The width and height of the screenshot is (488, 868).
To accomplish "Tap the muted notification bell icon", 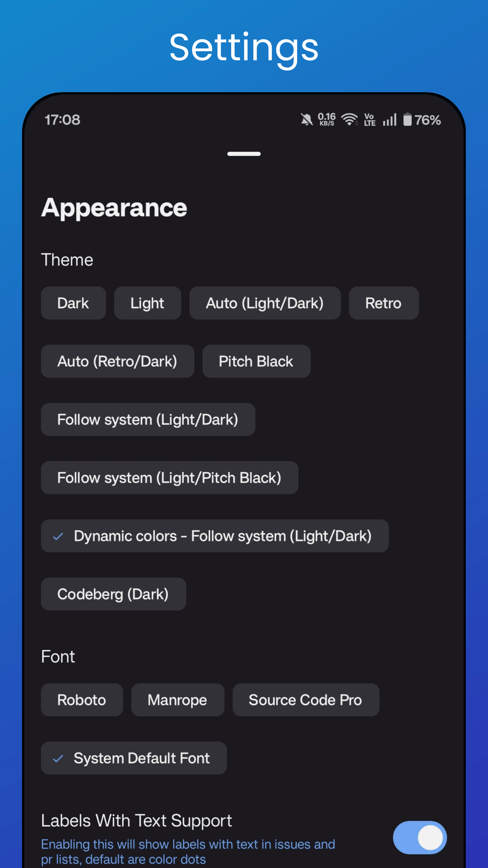I will pyautogui.click(x=306, y=120).
